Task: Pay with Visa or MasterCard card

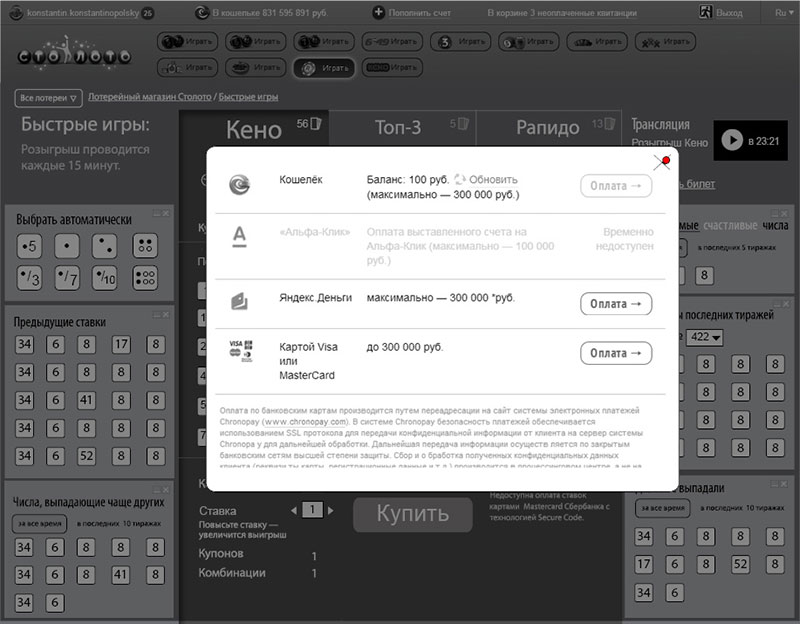Action: 616,353
